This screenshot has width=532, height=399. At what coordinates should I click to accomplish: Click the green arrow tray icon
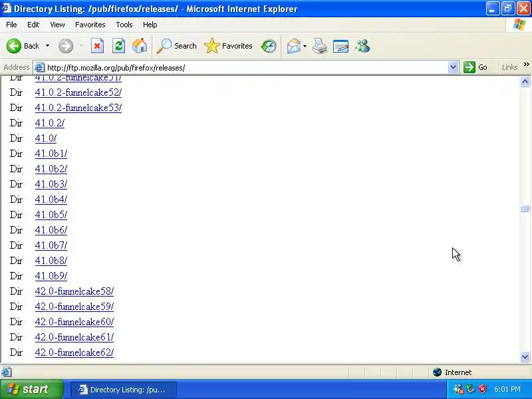(x=471, y=389)
